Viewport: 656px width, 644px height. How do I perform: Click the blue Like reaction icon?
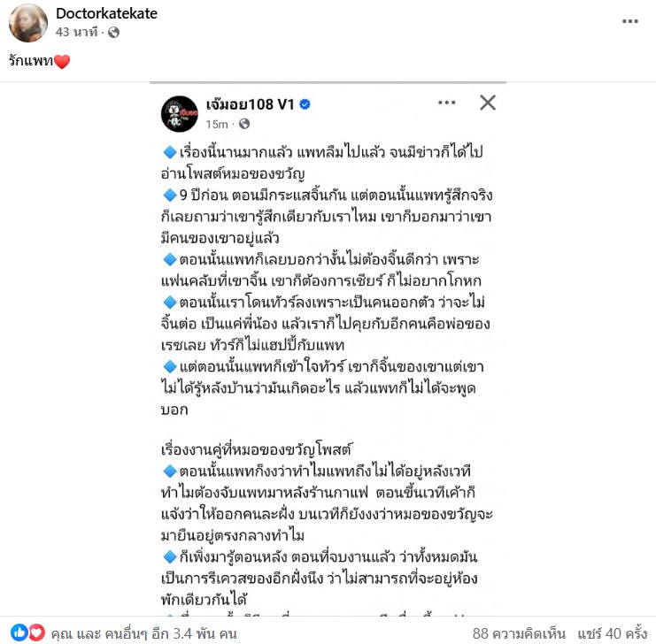point(19,632)
